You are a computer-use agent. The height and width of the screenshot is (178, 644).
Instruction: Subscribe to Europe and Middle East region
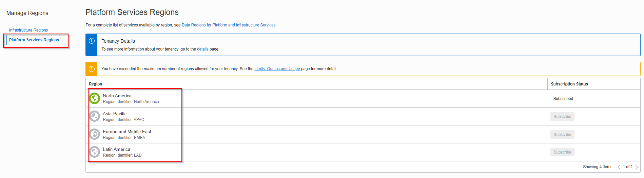pos(562,135)
